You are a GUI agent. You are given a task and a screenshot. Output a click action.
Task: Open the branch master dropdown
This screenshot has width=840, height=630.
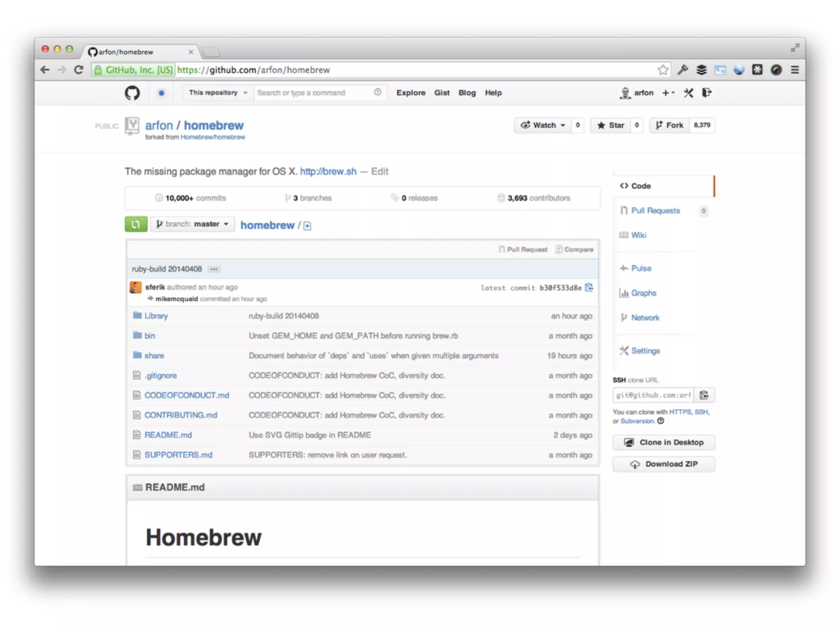click(192, 224)
